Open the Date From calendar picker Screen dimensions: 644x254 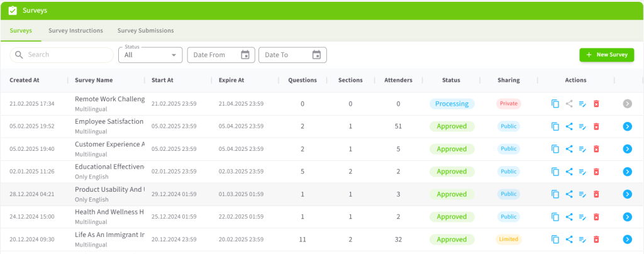pyautogui.click(x=245, y=55)
